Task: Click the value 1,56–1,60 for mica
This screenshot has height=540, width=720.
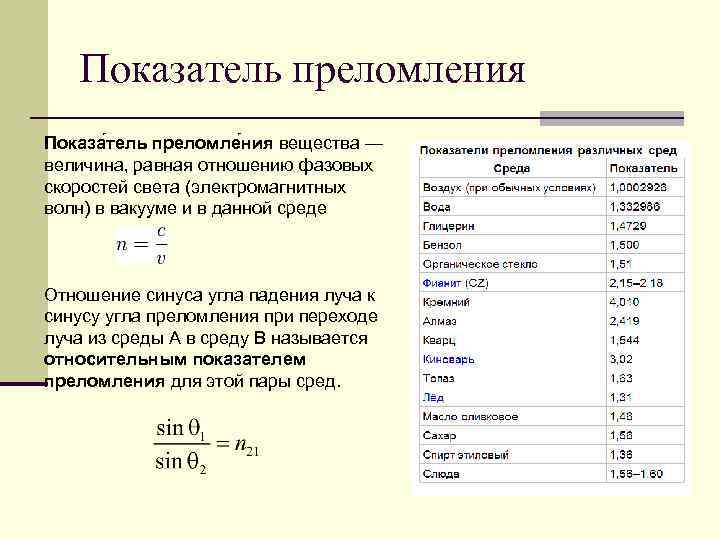Action: coord(636,473)
